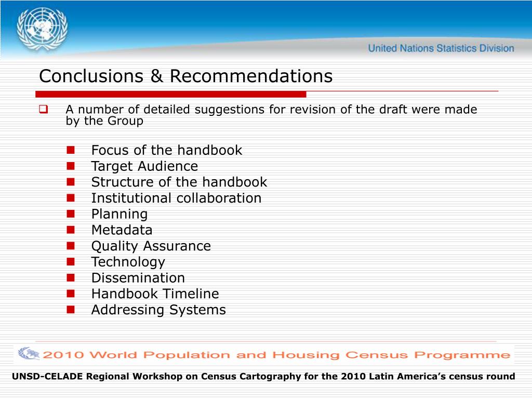Click the 'UNSD-CELADE Regional Workshop' footer line
The width and height of the screenshot is (532, 399).
263,376
